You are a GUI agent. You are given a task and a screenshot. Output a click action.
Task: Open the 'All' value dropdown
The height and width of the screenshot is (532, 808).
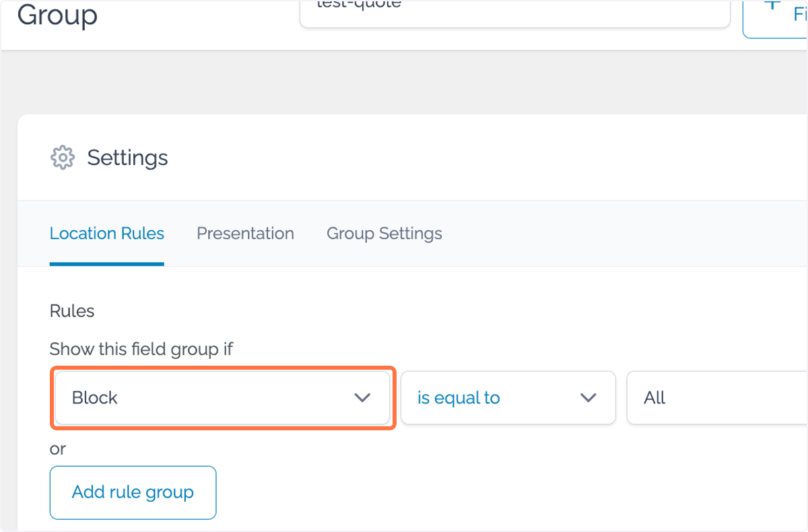point(717,398)
